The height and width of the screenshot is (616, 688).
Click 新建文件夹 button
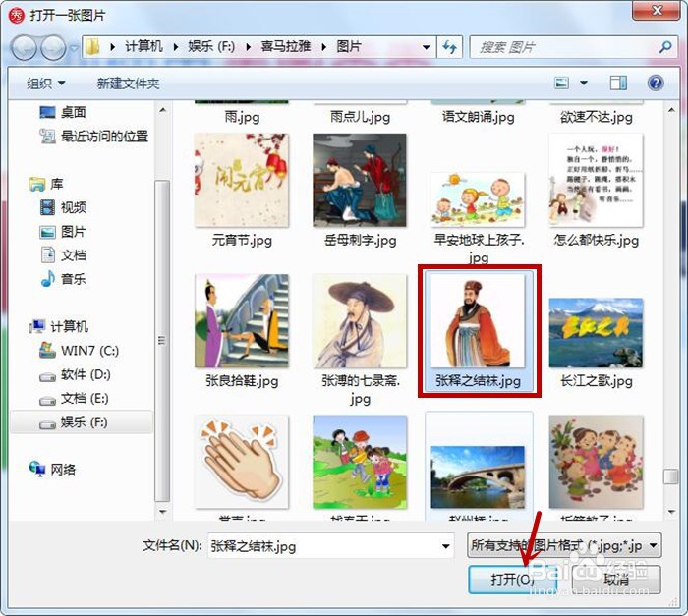click(128, 84)
